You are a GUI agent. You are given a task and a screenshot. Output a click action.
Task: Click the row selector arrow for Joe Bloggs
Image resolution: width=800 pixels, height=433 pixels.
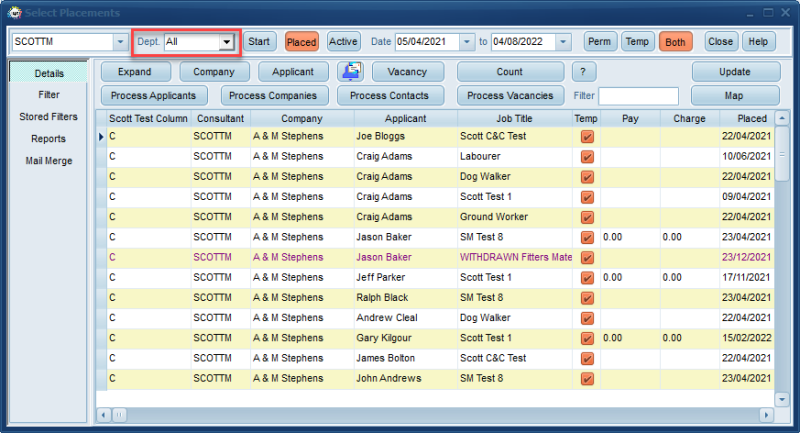101,137
